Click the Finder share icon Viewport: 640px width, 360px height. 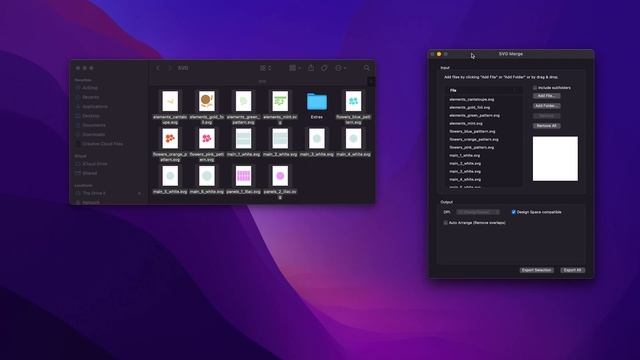[x=311, y=68]
